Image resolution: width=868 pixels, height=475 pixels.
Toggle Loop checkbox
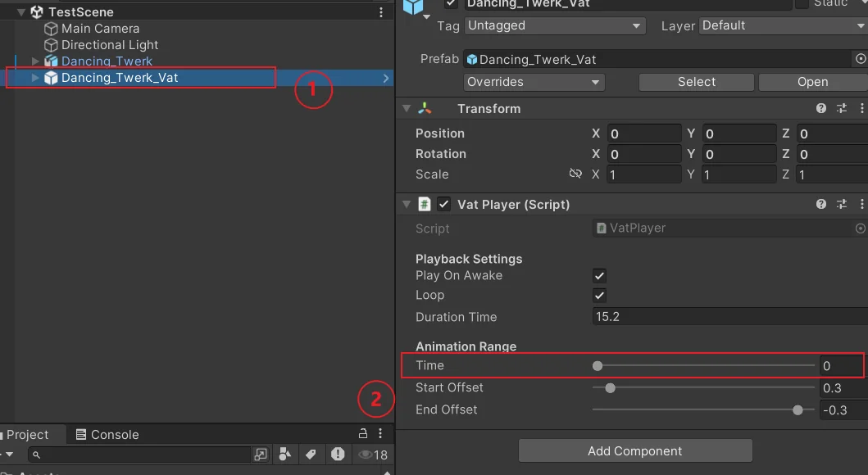coord(599,296)
